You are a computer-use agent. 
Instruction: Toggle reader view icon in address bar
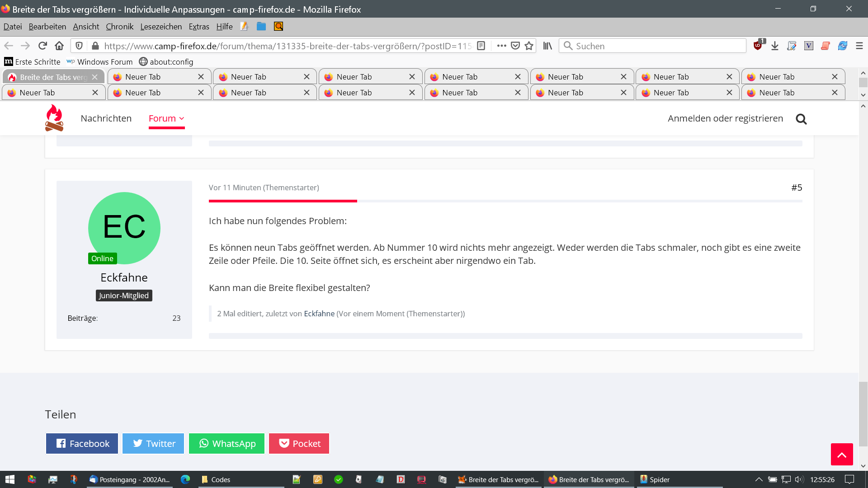click(481, 46)
